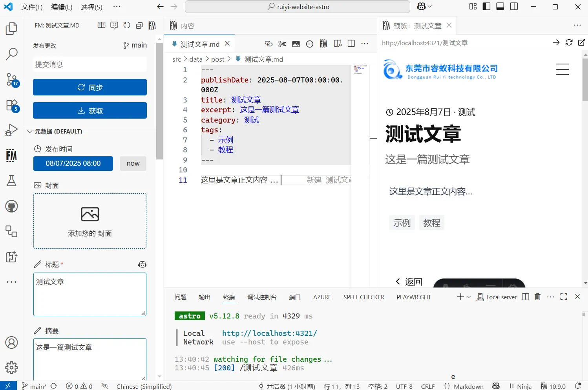This screenshot has width=588, height=390.
Task: Show more editor actions for 测试文章.md
Action: pyautogui.click(x=365, y=44)
